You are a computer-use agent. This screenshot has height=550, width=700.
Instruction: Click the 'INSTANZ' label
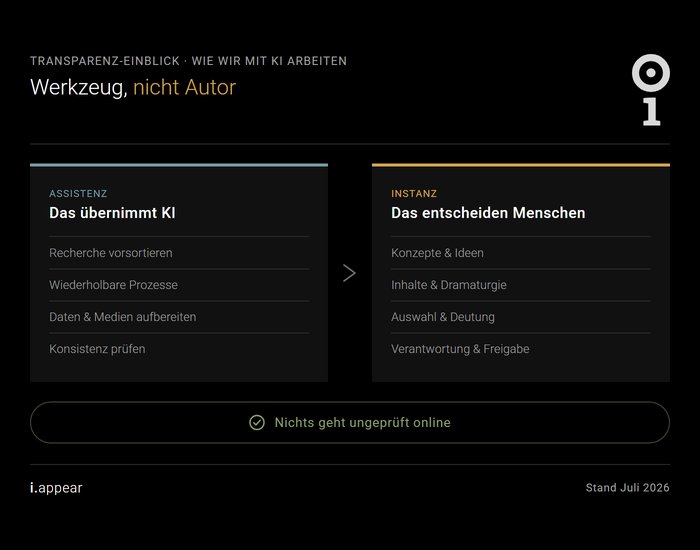click(x=414, y=193)
